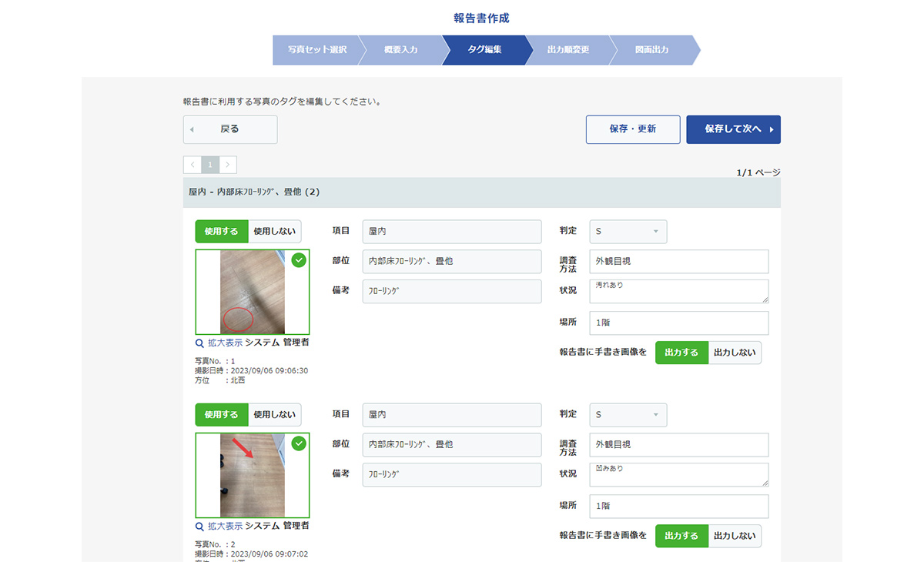This screenshot has width=924, height=562.
Task: Open 判定 dropdown for photo No. 1
Action: [x=628, y=232]
